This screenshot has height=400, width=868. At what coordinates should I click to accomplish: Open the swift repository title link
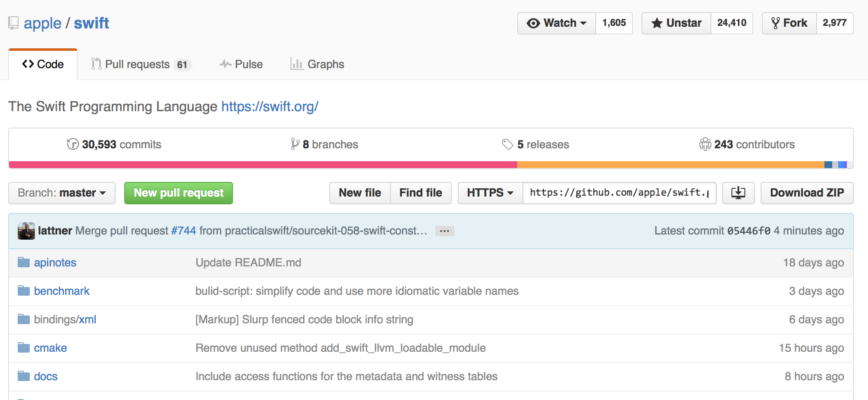click(x=91, y=23)
